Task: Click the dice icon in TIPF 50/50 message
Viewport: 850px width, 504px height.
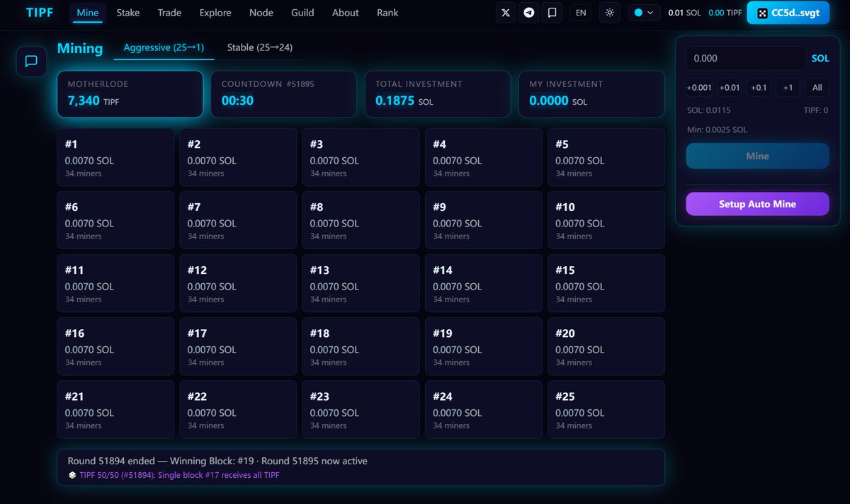Action: click(72, 475)
